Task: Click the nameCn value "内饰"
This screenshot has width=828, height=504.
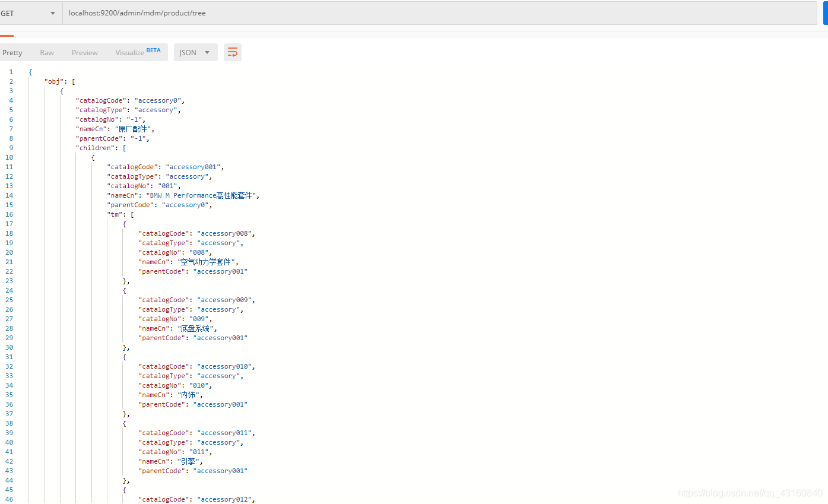Action: (x=189, y=395)
